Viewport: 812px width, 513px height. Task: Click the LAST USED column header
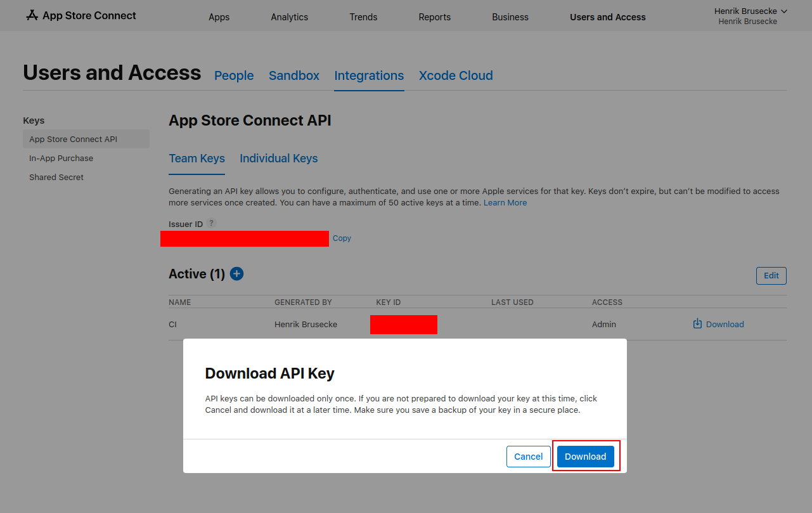point(512,302)
